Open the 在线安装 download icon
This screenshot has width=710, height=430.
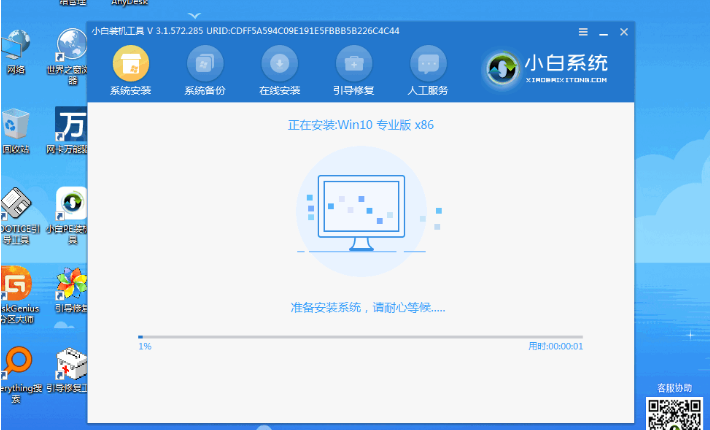[279, 64]
